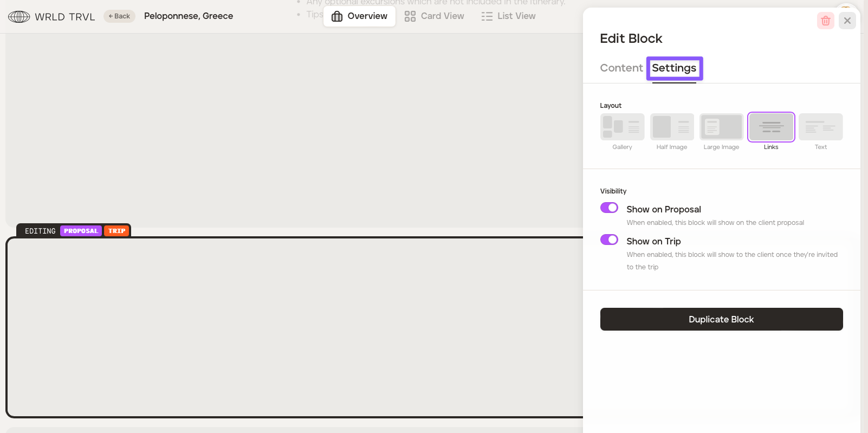Click the orange TRIP badge
868x433 pixels.
point(116,231)
